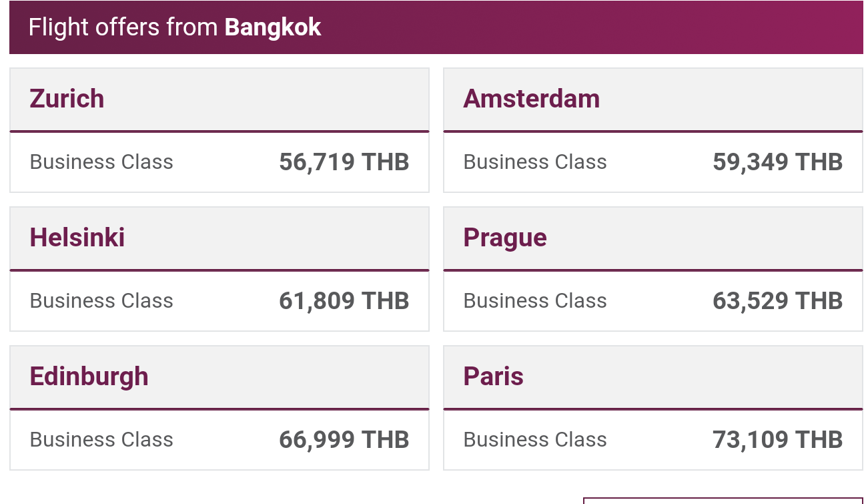Image resolution: width=868 pixels, height=504 pixels.
Task: Open the Helsinki flight offer heading
Action: [77, 238]
